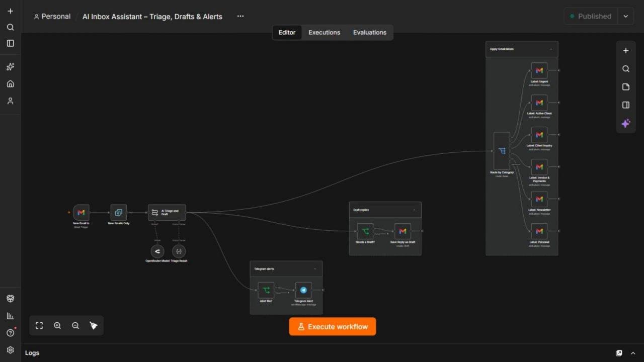
Task: Open the Label: Active Client node
Action: tap(539, 103)
